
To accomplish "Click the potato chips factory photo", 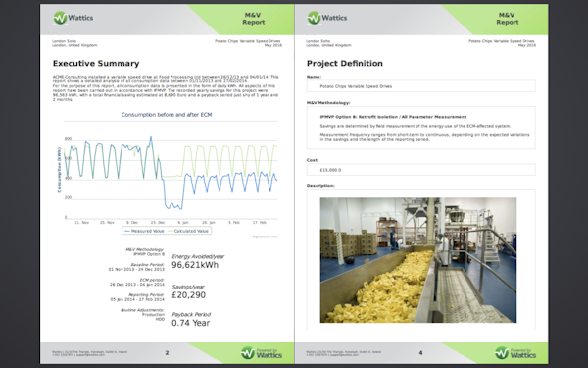I will click(x=418, y=260).
